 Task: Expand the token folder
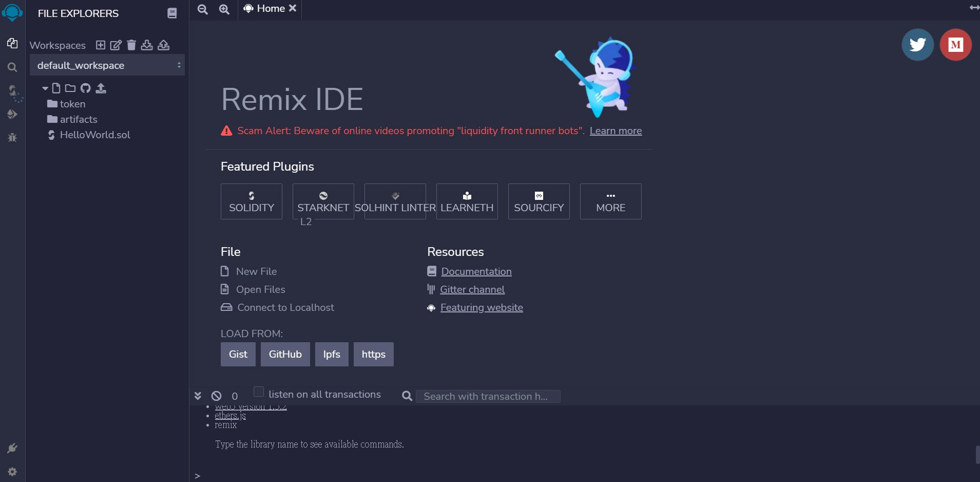[x=66, y=104]
